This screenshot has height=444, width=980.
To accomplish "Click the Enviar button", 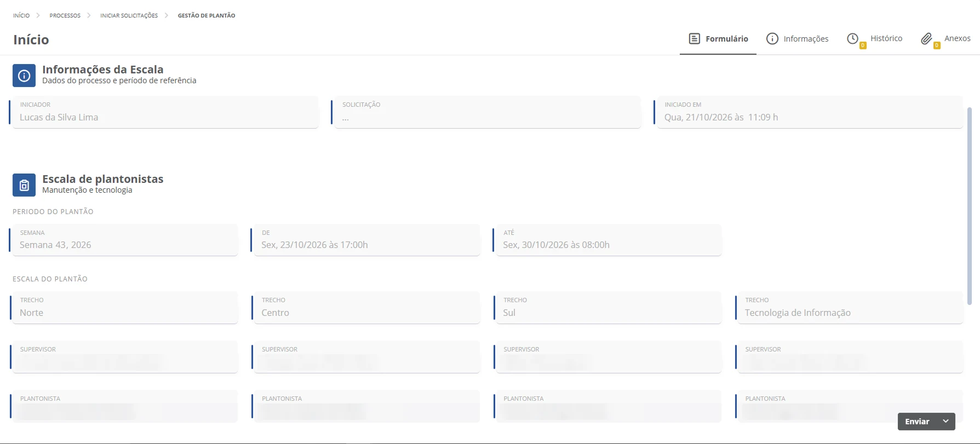I will (918, 422).
